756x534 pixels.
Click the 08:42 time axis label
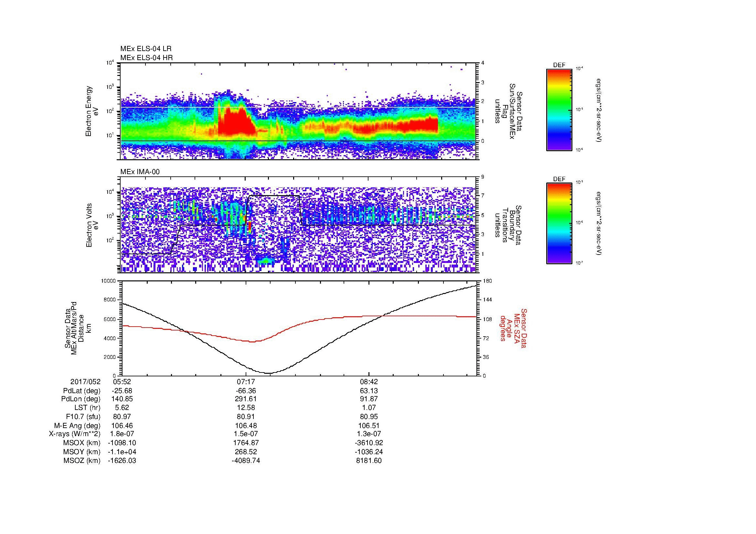click(369, 382)
